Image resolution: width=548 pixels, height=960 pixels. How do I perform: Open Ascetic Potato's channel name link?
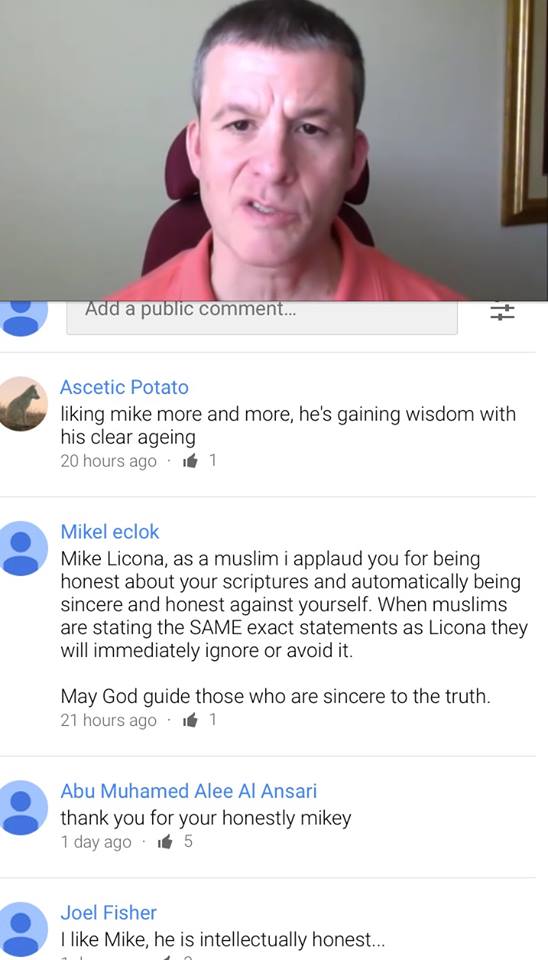point(124,387)
